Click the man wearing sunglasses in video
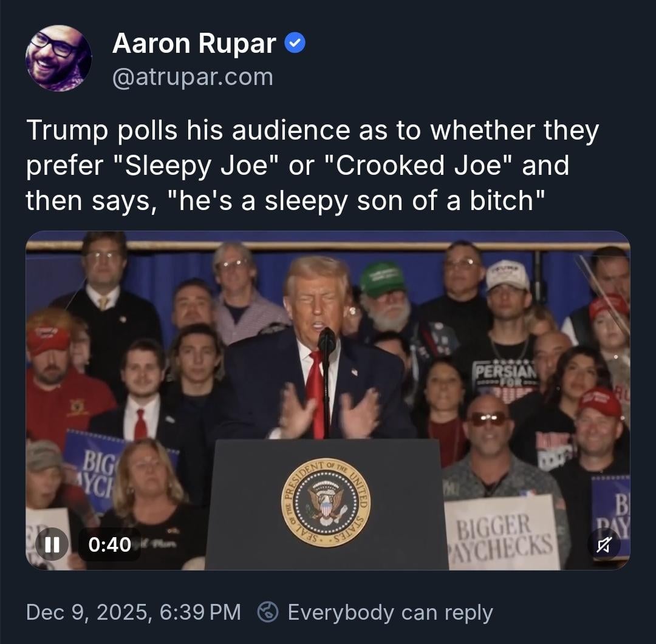The width and height of the screenshot is (656, 644). [487, 435]
